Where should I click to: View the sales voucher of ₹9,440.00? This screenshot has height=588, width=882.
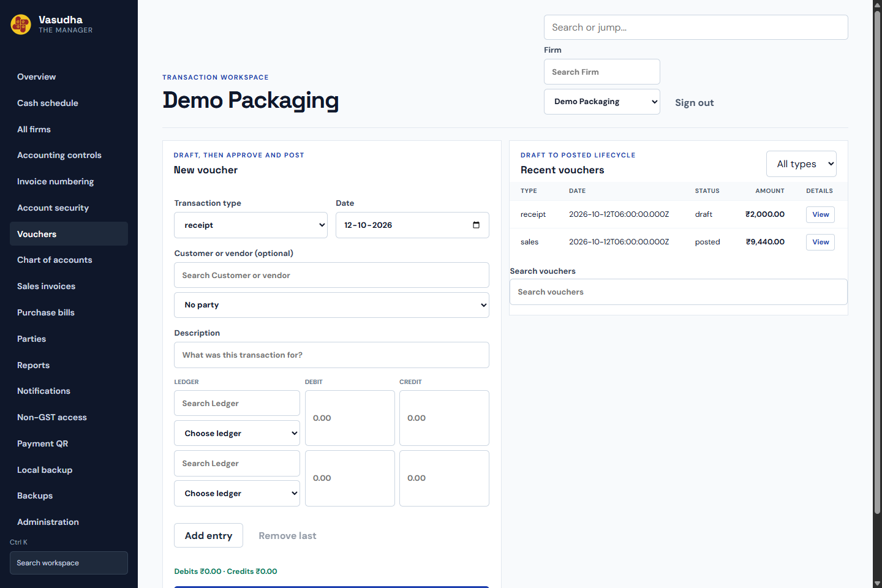point(820,242)
